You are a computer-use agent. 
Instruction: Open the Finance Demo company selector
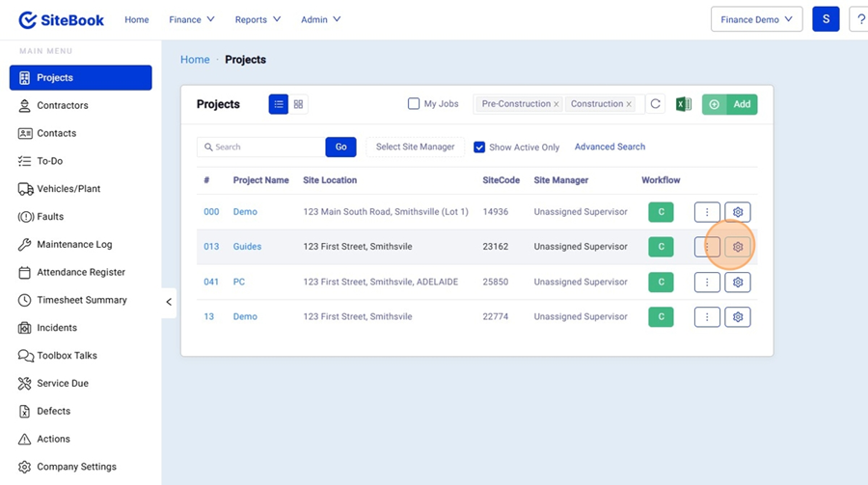click(x=756, y=19)
